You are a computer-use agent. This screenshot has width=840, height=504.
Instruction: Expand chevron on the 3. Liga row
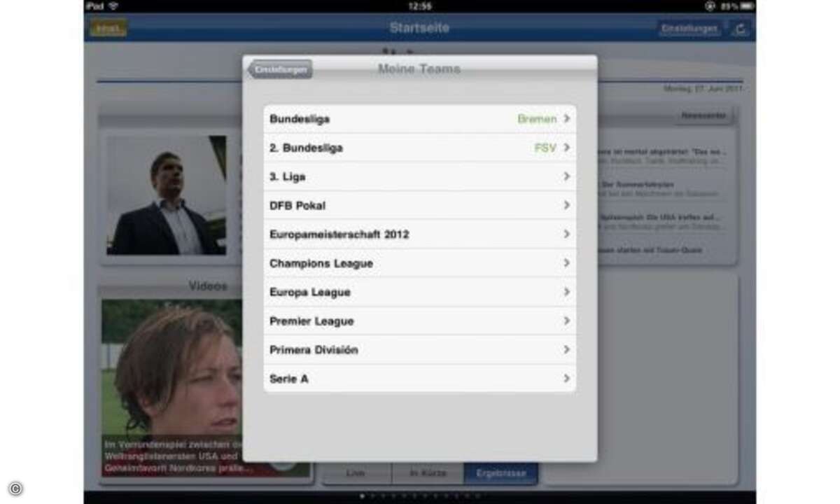(567, 176)
